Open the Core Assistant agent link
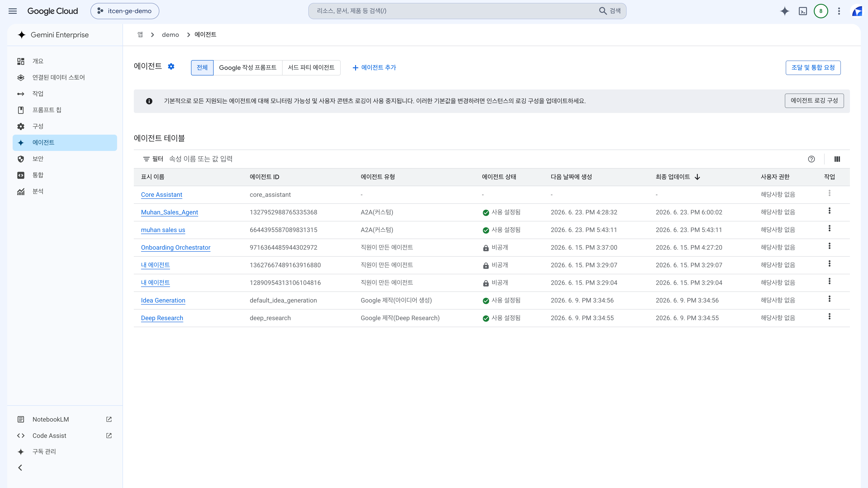This screenshot has width=868, height=488. (x=161, y=195)
